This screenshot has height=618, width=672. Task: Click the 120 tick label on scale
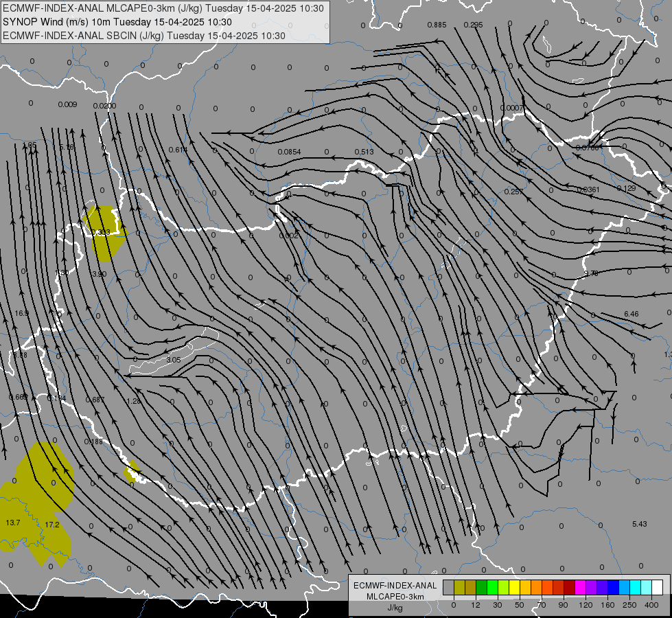[586, 605]
